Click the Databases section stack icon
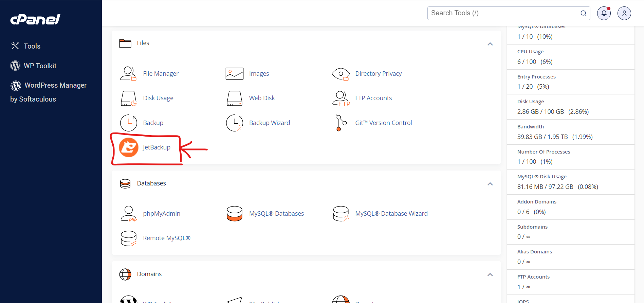Viewport: 644px width, 303px height. (125, 184)
